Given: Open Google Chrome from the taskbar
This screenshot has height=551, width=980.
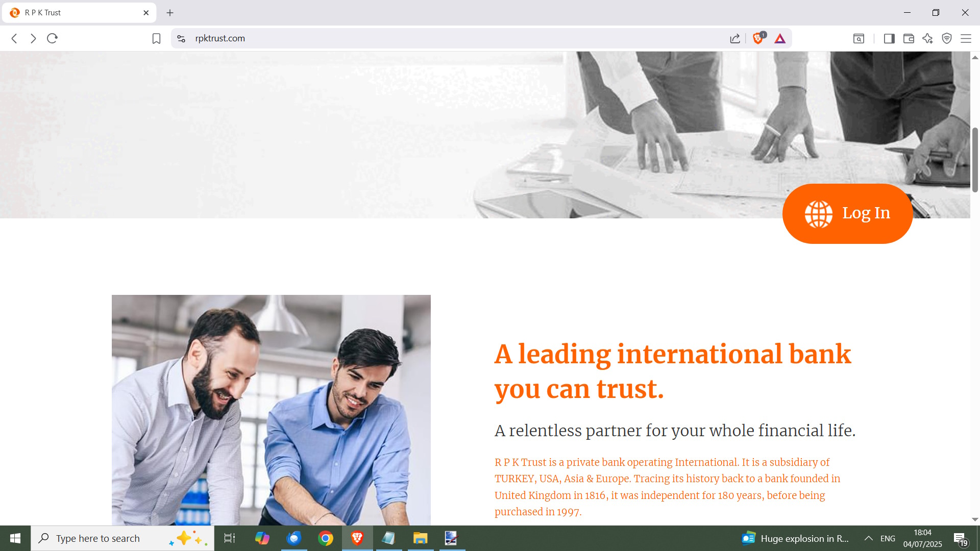Looking at the screenshot, I should click(326, 538).
